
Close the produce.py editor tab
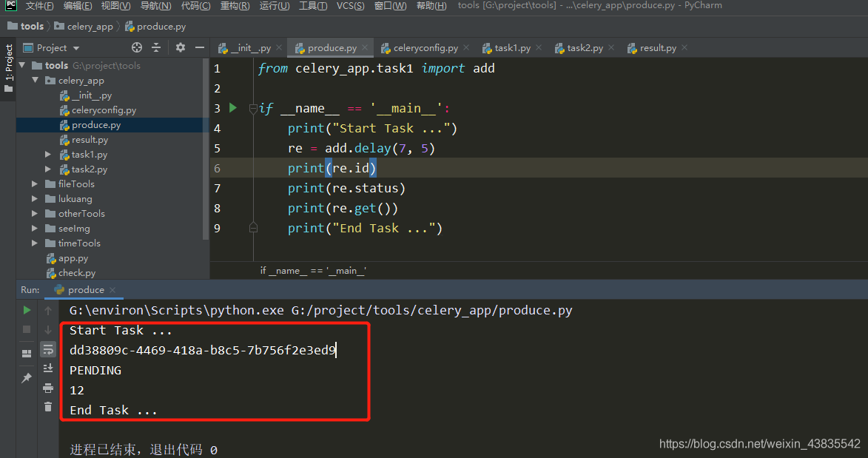(365, 47)
